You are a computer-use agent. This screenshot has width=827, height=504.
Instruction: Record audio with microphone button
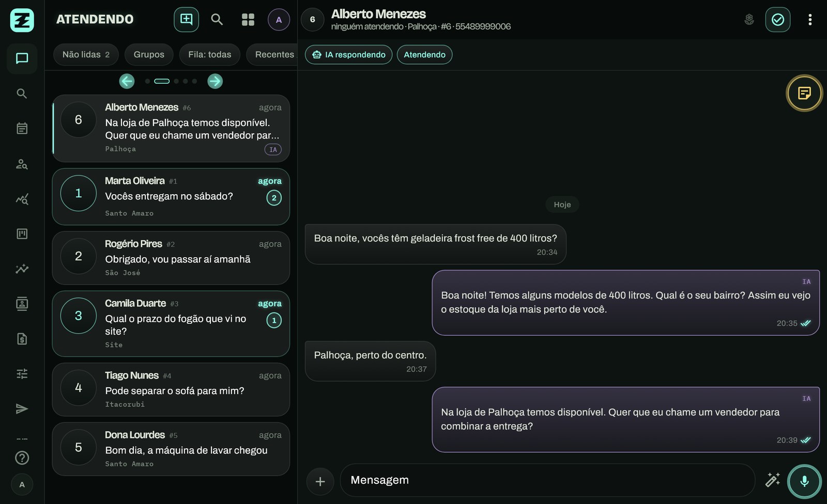[804, 481]
